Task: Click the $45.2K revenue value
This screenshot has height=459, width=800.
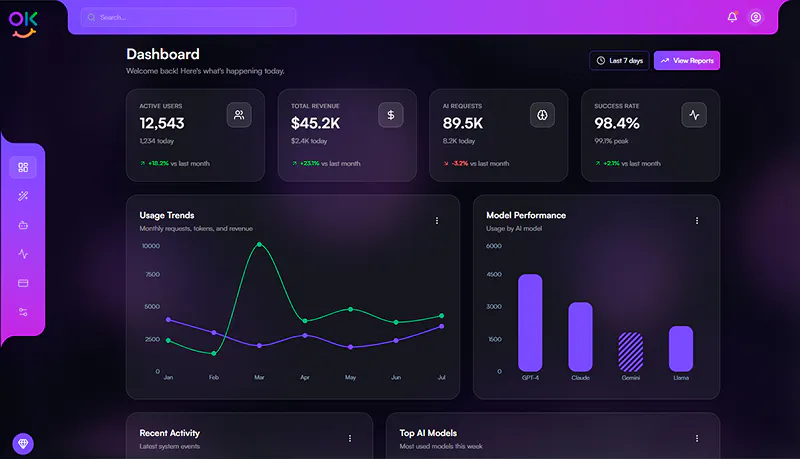Action: (x=315, y=123)
